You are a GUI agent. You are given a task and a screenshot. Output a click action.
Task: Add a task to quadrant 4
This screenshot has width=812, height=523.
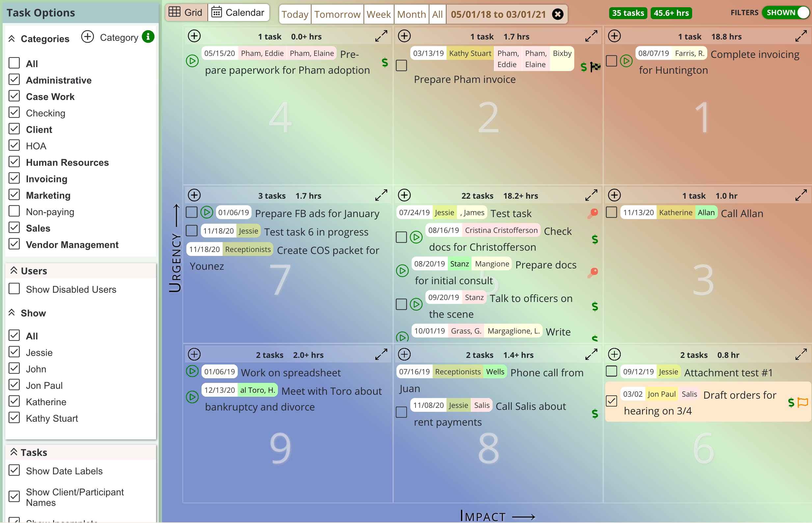194,36
